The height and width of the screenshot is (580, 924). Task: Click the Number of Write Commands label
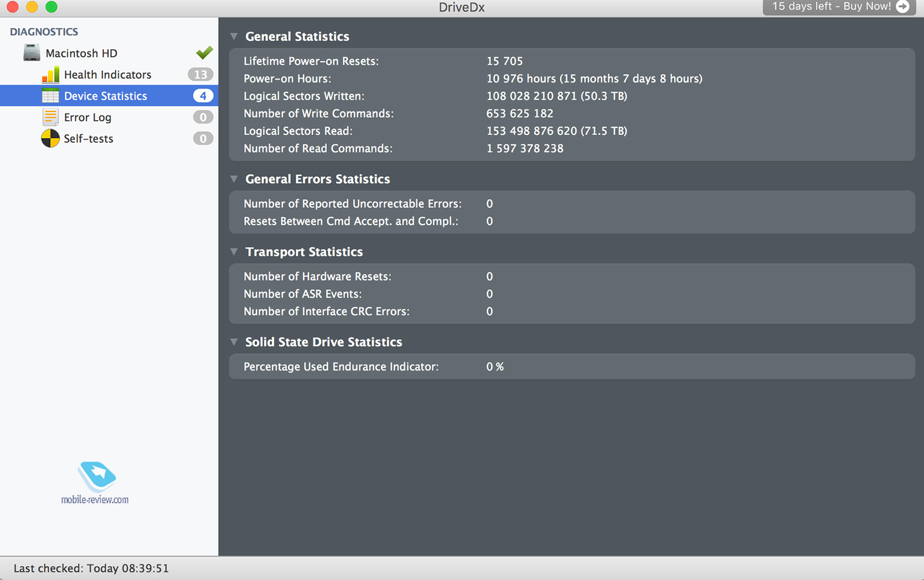tap(319, 113)
